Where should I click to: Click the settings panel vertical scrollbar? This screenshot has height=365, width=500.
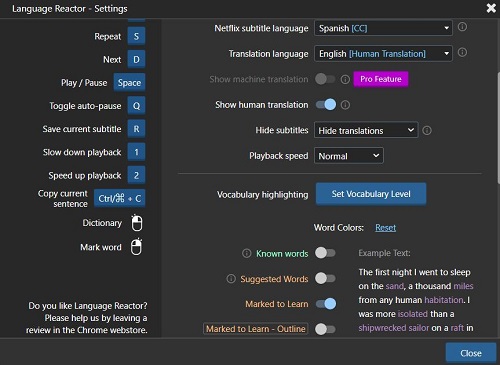coord(498,127)
